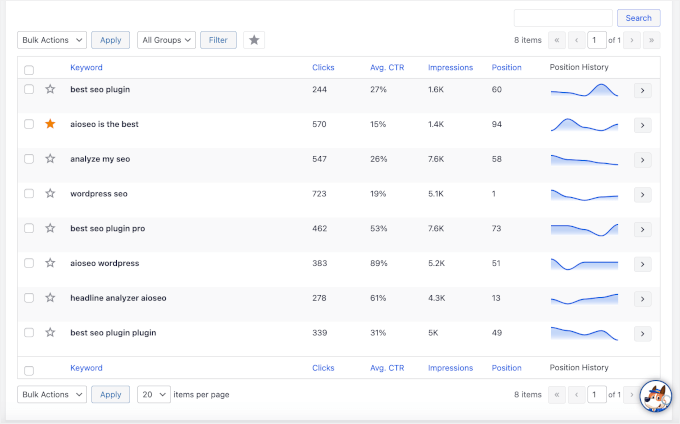Select the 'best seo plugin plugin' row checkbox
Screen dimensions: 680x424
tap(29, 332)
